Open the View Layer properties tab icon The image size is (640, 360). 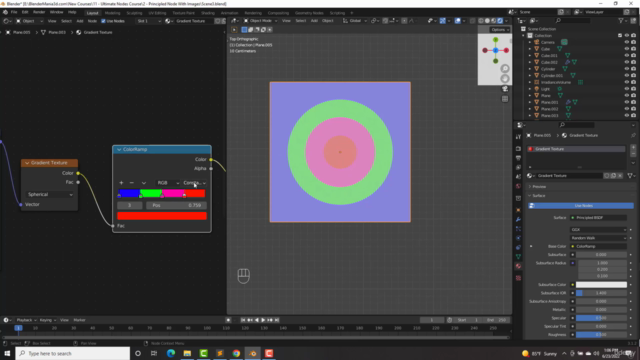518,167
